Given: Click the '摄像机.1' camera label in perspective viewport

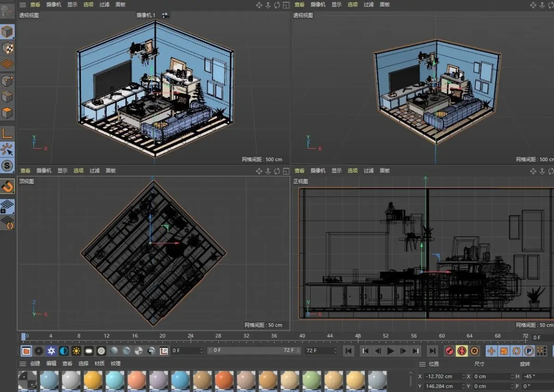Looking at the screenshot, I should (x=146, y=15).
